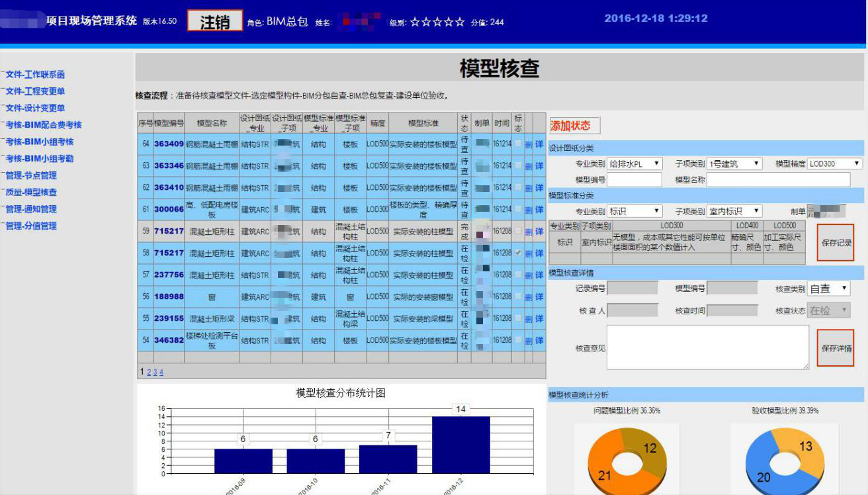Click the 注销 logout button
This screenshot has width=868, height=495.
pos(215,21)
